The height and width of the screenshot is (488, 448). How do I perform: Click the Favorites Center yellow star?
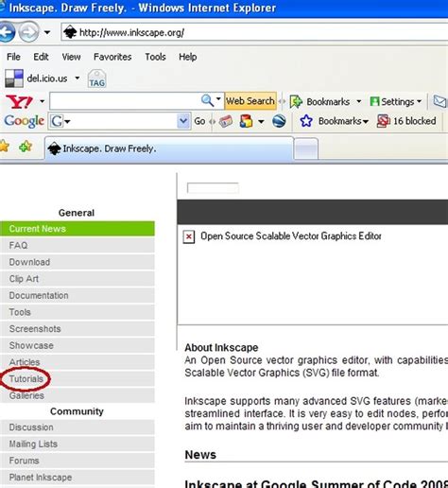pos(5,147)
